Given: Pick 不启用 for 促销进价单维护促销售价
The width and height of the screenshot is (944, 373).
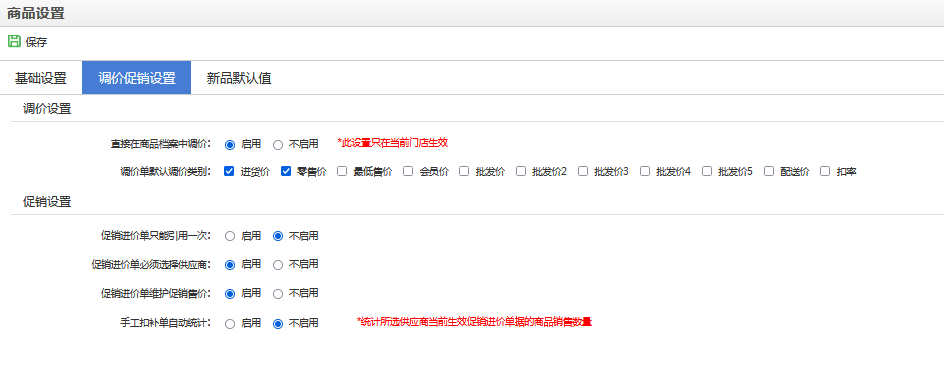Looking at the screenshot, I should point(278,294).
